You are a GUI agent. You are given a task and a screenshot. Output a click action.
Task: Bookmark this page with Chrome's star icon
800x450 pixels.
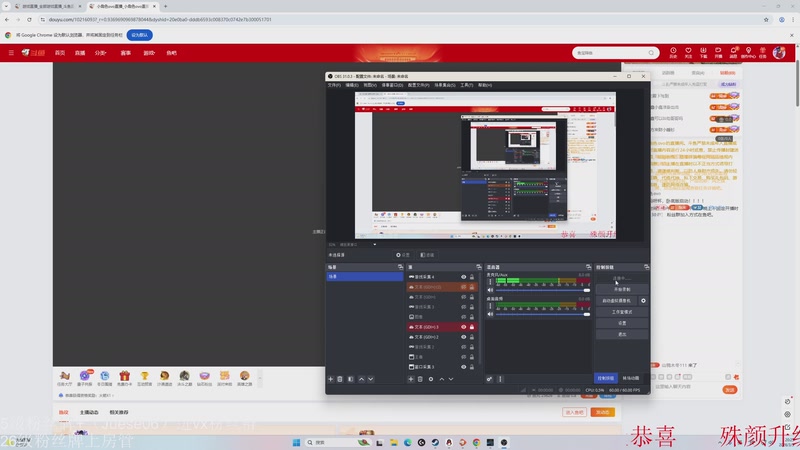coord(766,19)
